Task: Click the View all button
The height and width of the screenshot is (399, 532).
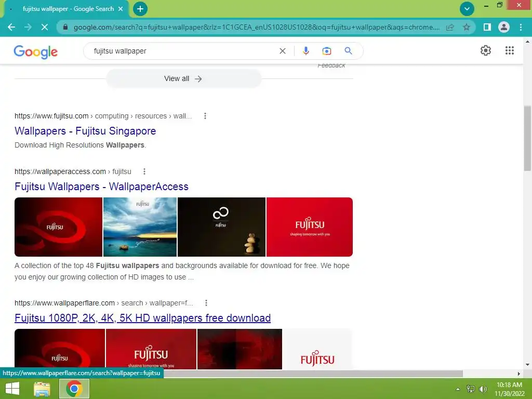Action: [x=183, y=79]
